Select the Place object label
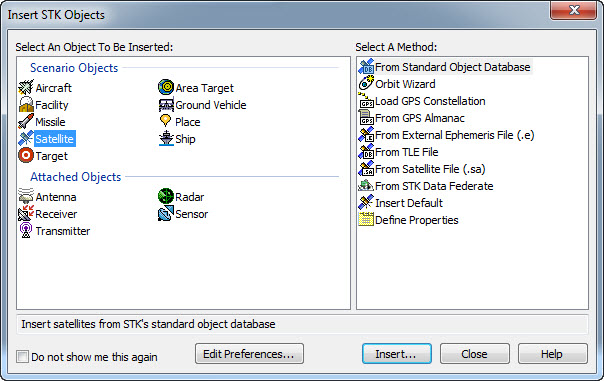The width and height of the screenshot is (604, 381). click(x=188, y=122)
